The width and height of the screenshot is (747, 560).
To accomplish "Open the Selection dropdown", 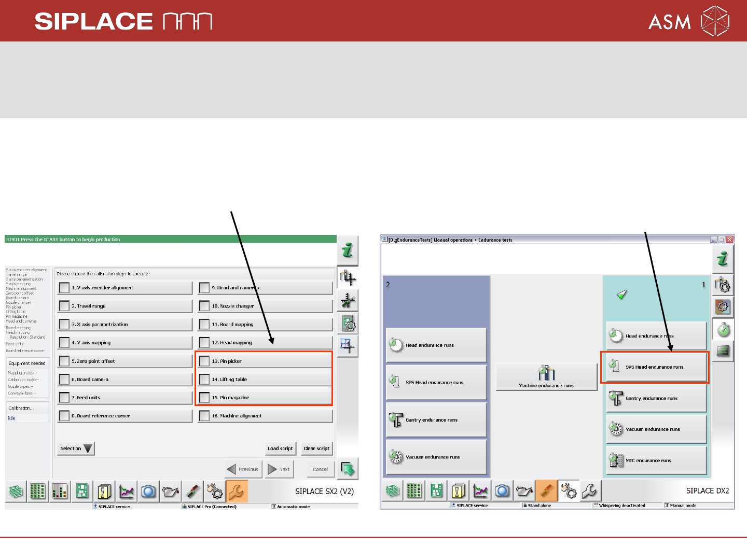I will tap(76, 449).
